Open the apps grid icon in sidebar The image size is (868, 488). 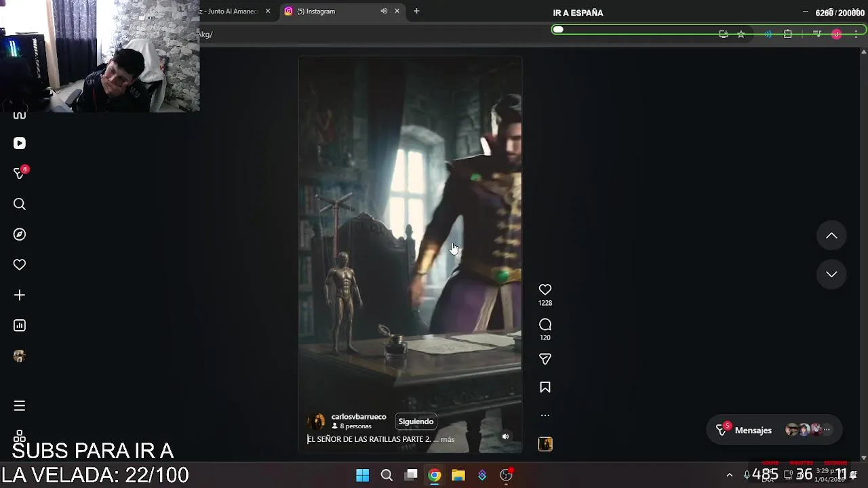coord(20,434)
